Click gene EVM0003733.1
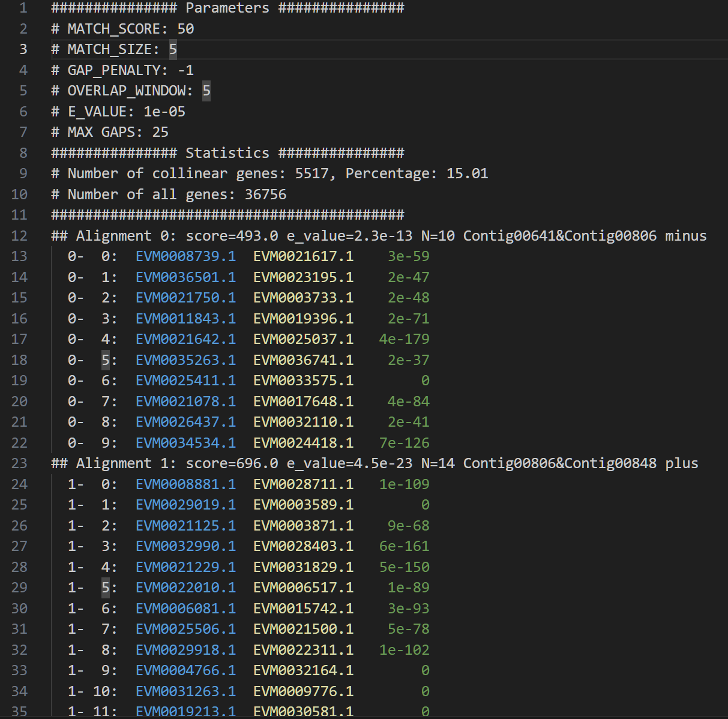 [303, 298]
